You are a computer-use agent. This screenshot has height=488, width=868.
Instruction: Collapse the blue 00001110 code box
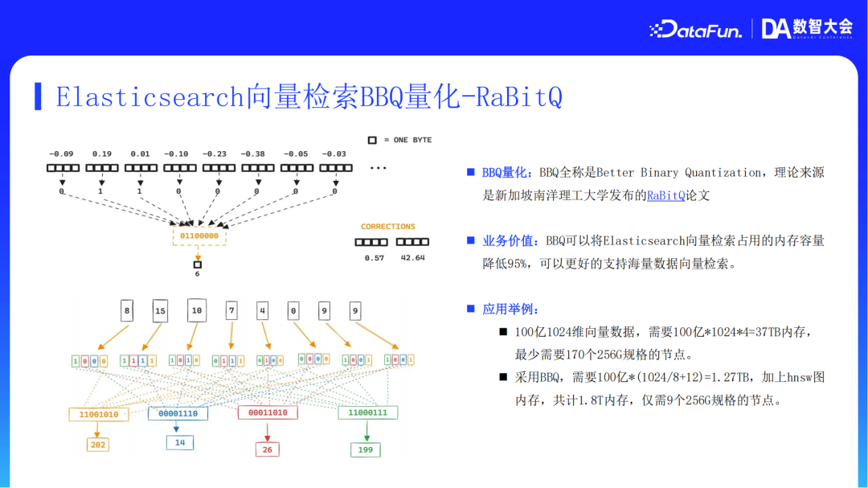[x=179, y=413]
